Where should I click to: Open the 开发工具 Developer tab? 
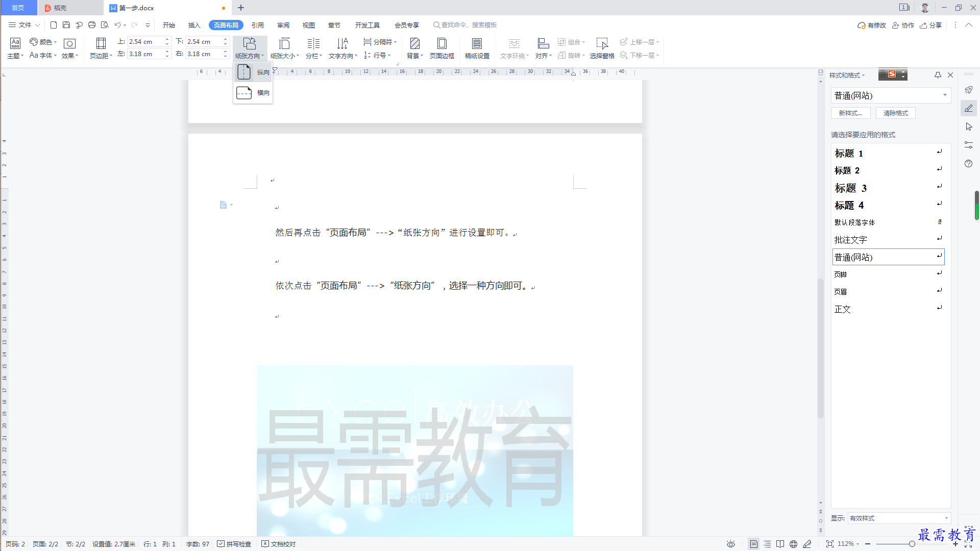tap(367, 25)
